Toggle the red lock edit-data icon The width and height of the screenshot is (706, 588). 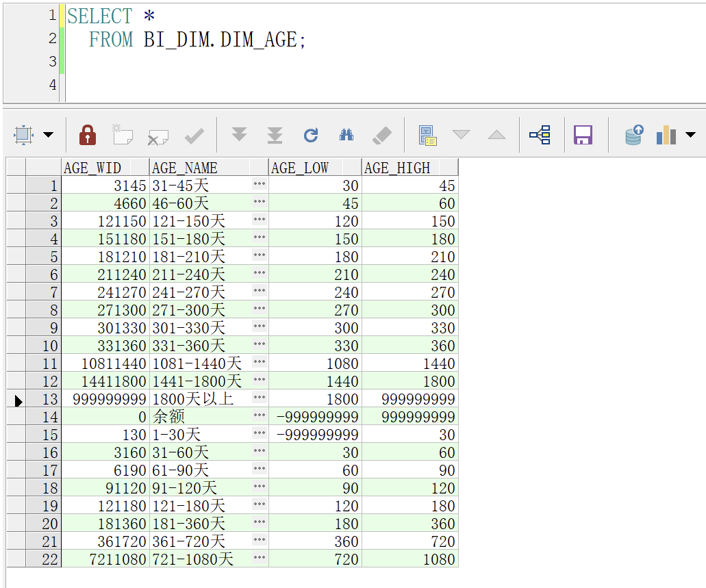pos(88,135)
